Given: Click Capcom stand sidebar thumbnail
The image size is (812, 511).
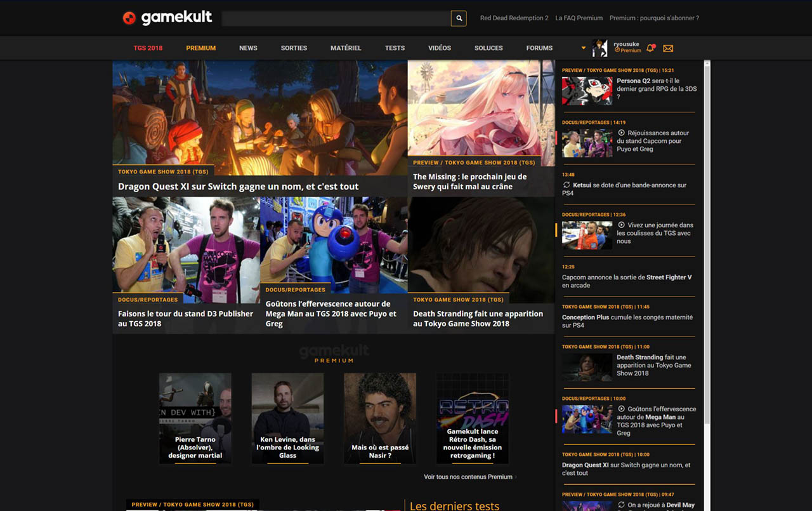Looking at the screenshot, I should (587, 143).
